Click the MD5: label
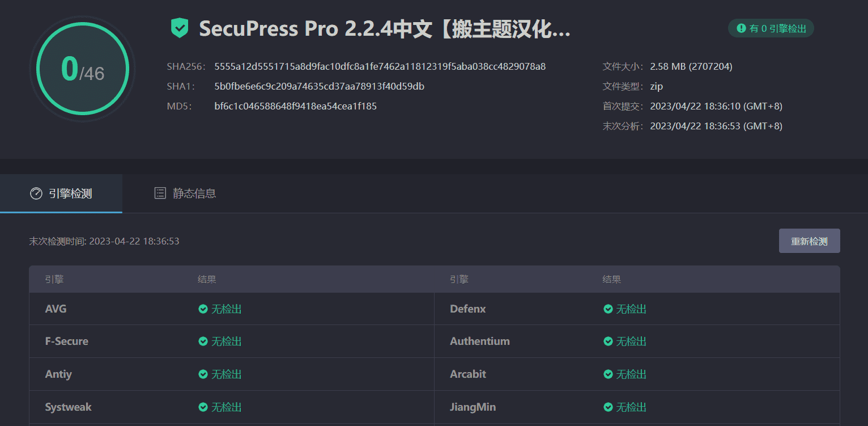This screenshot has height=426, width=868. click(x=179, y=106)
